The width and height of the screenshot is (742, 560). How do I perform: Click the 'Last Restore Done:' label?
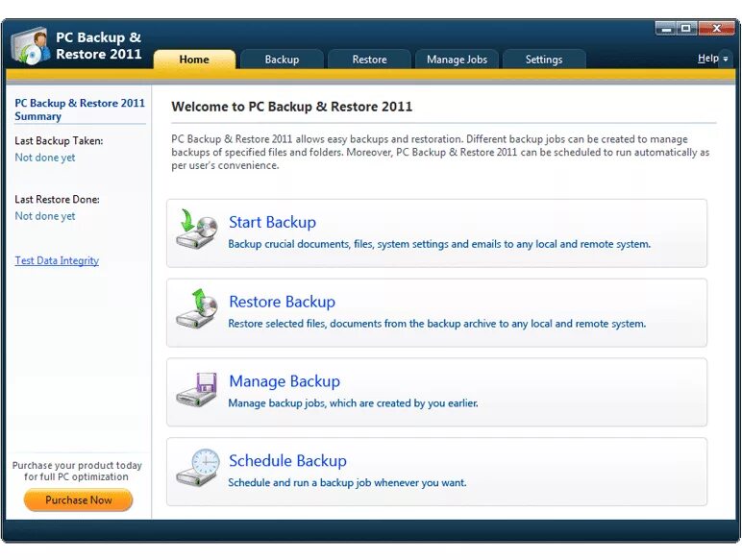[58, 199]
